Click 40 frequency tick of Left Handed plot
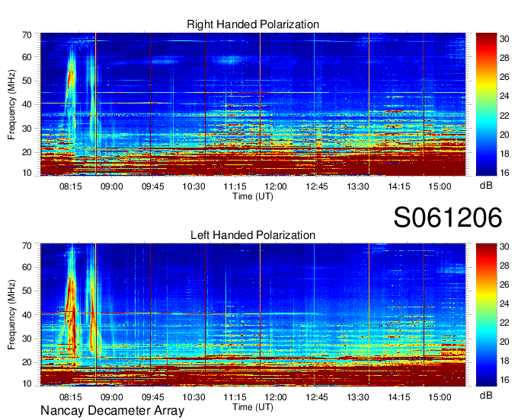518x420 pixels. [x=27, y=315]
